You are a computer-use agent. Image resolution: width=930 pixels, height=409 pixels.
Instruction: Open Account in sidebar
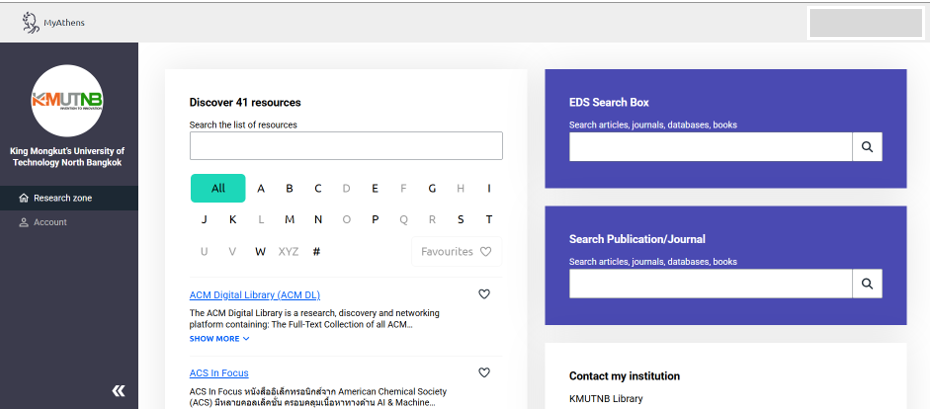tap(50, 222)
